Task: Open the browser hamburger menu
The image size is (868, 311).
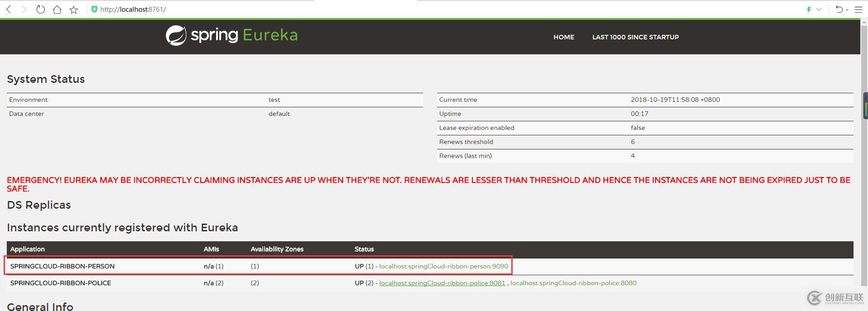Action: [859, 9]
